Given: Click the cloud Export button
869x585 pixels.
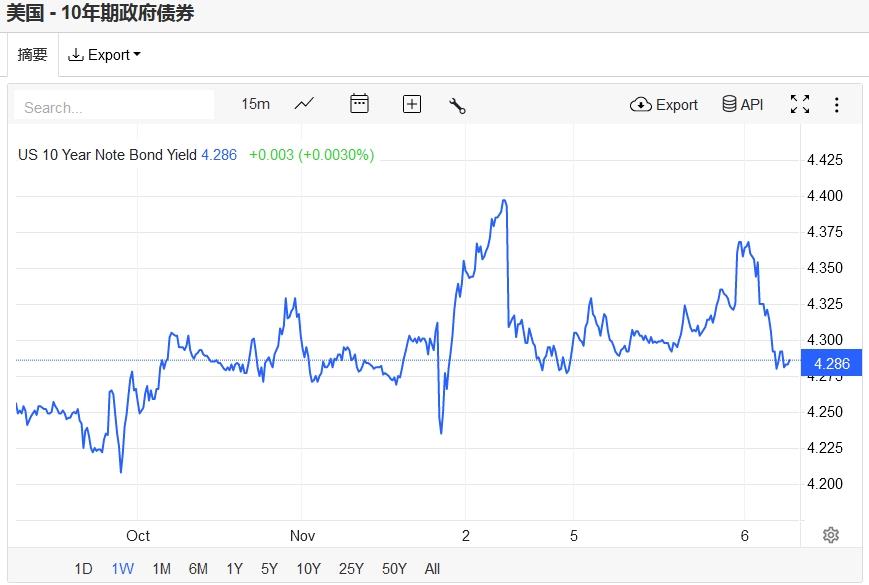Looking at the screenshot, I should 664,104.
